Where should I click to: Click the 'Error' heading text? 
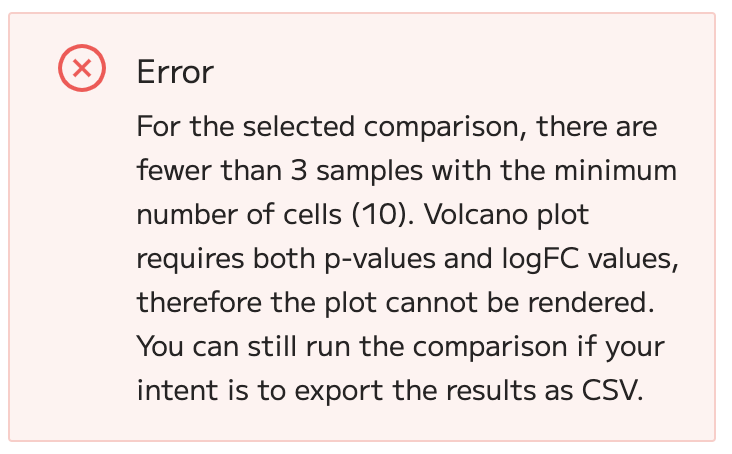pos(175,72)
